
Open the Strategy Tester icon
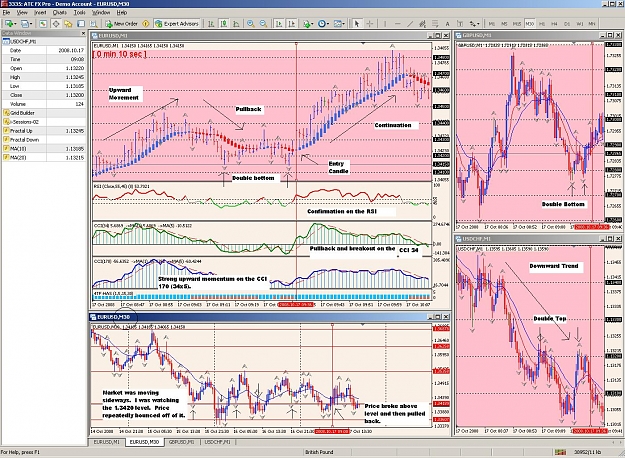(94, 24)
